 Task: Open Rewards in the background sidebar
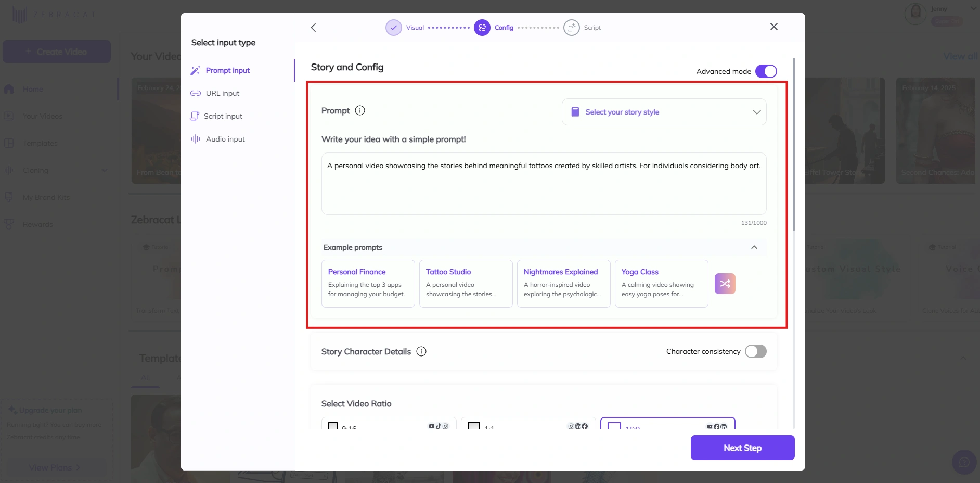click(x=38, y=224)
